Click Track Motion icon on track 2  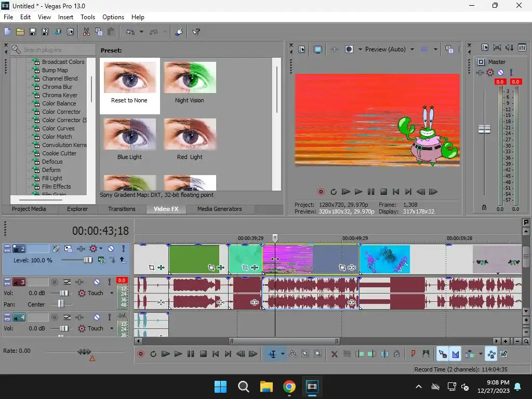click(68, 249)
